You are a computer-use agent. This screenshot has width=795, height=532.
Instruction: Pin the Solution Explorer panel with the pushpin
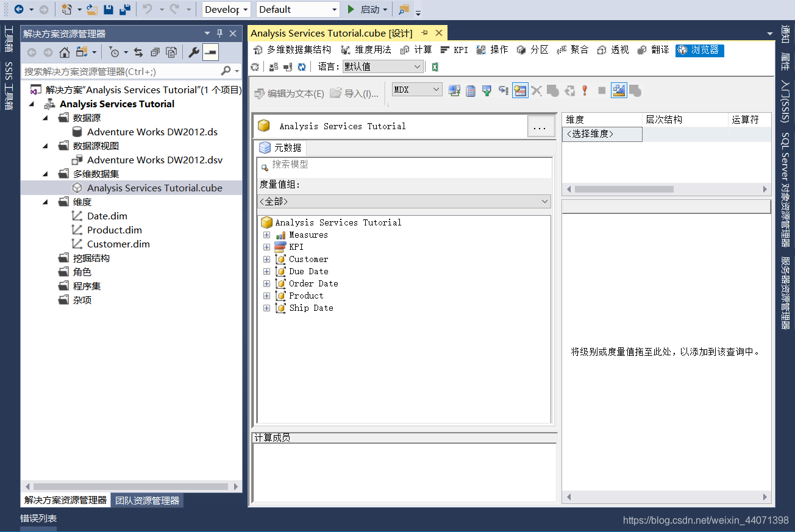pyautogui.click(x=219, y=34)
